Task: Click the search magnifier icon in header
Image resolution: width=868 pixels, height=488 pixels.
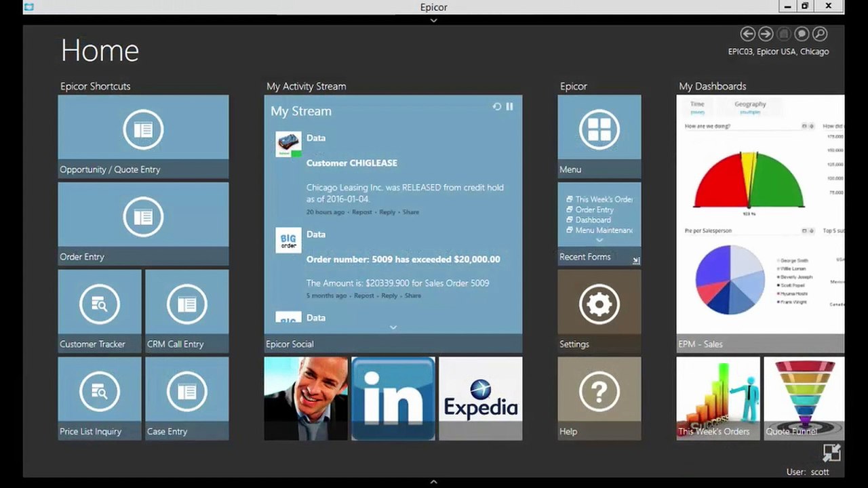Action: pyautogui.click(x=819, y=34)
